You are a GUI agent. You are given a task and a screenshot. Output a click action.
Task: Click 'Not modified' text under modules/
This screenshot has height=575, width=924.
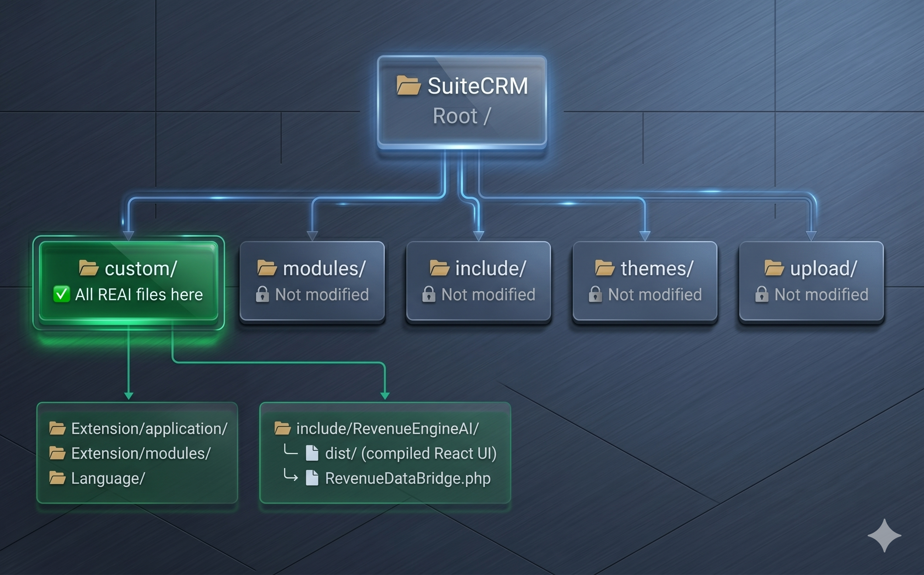point(322,295)
